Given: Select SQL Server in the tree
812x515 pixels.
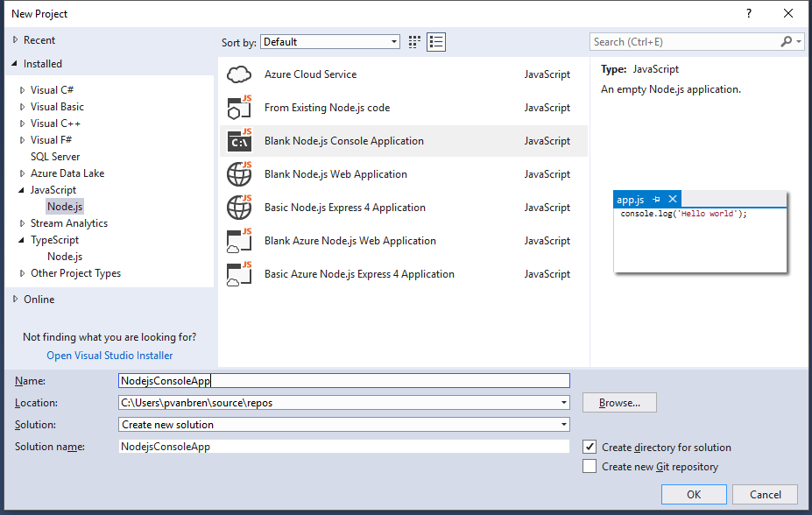Looking at the screenshot, I should pyautogui.click(x=55, y=156).
